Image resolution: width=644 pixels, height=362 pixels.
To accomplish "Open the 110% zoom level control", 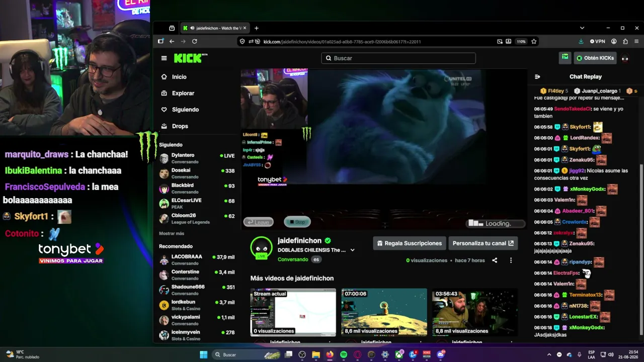I will click(x=521, y=42).
